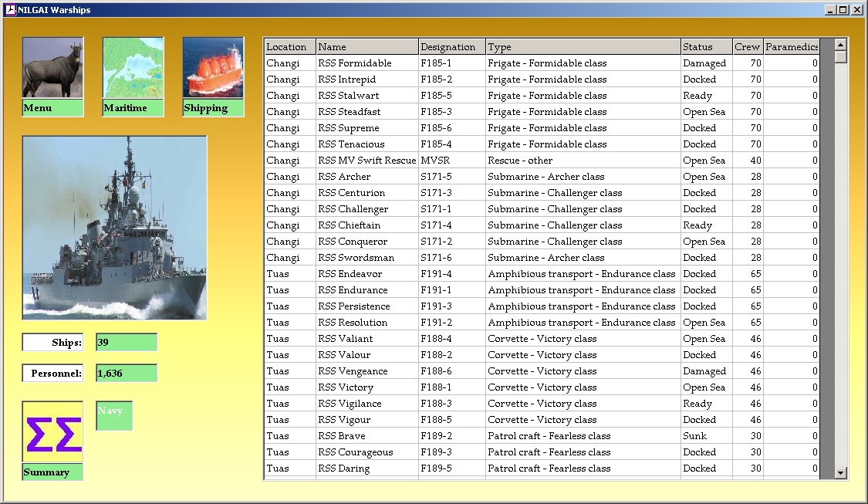Click the table scrollbar up arrow
Viewport: 868px width, 504px height.
pos(841,44)
